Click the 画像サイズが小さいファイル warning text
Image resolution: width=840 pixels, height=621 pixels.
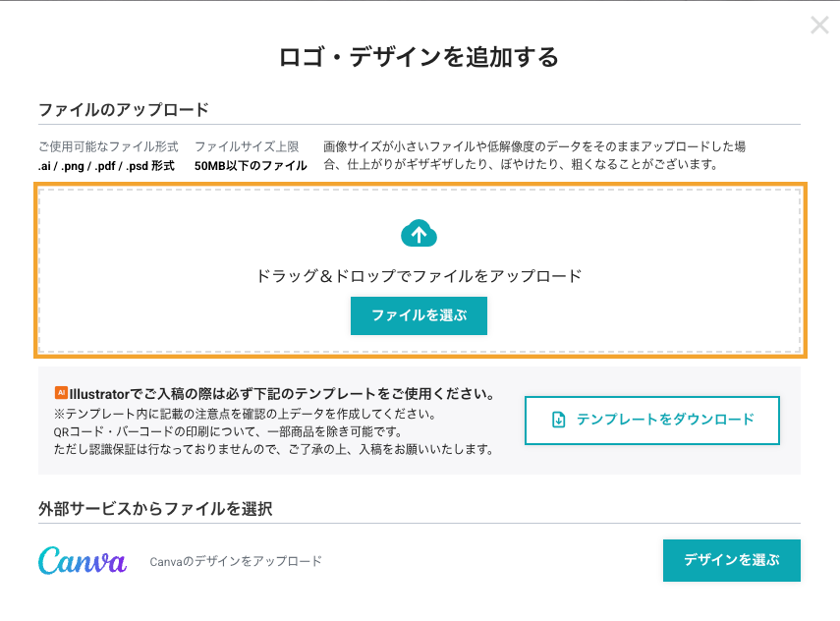534,155
